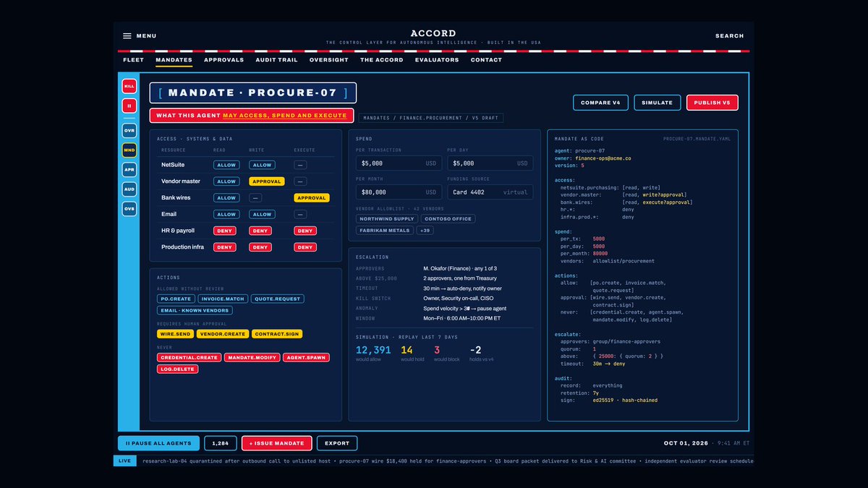Select the INVOICE.MATCH action chip
Screen dimensions: 868x488
click(x=224, y=299)
